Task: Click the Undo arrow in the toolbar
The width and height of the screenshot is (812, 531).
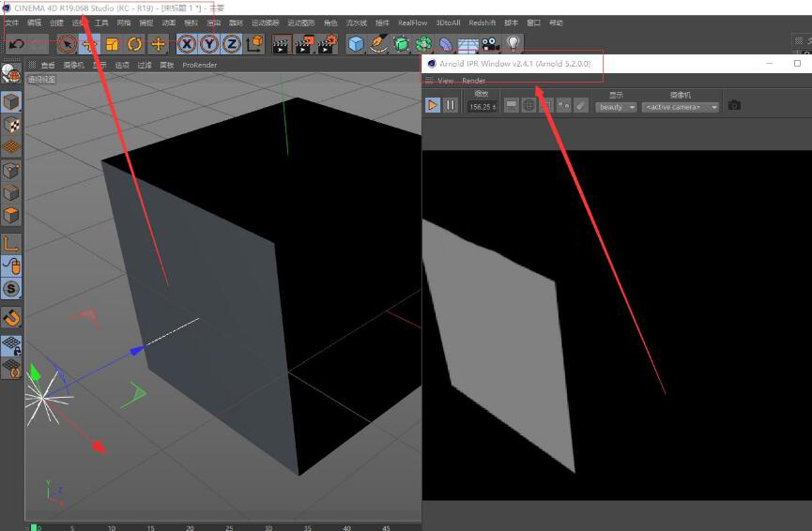Action: tap(17, 44)
